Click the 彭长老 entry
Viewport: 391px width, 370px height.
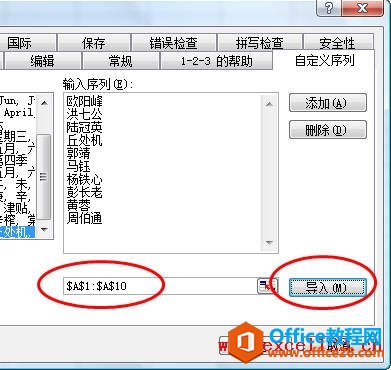[84, 193]
